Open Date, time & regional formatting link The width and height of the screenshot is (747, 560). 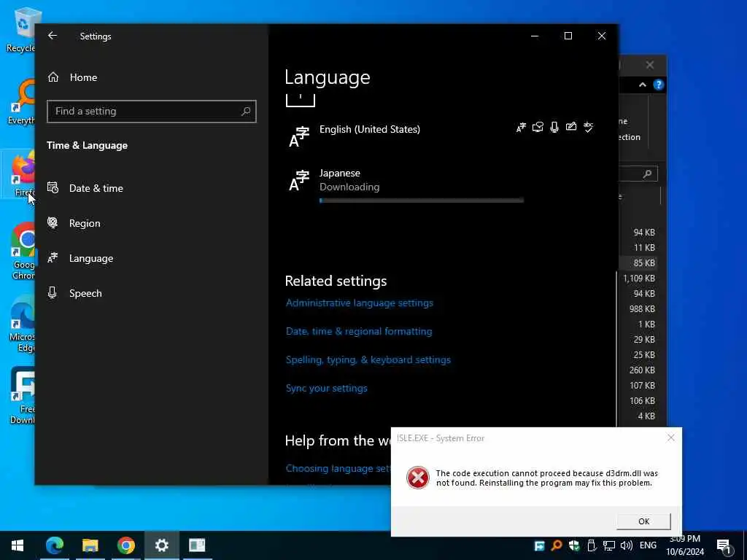click(x=359, y=332)
